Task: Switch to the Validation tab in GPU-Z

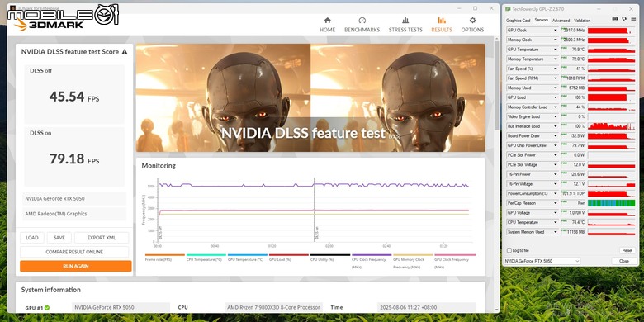Action: (x=582, y=20)
